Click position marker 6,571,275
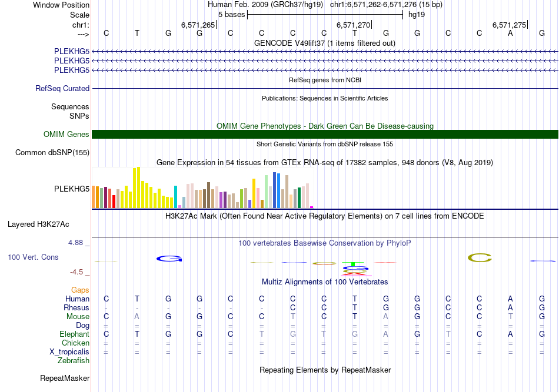The height and width of the screenshot is (392, 559). pos(510,25)
